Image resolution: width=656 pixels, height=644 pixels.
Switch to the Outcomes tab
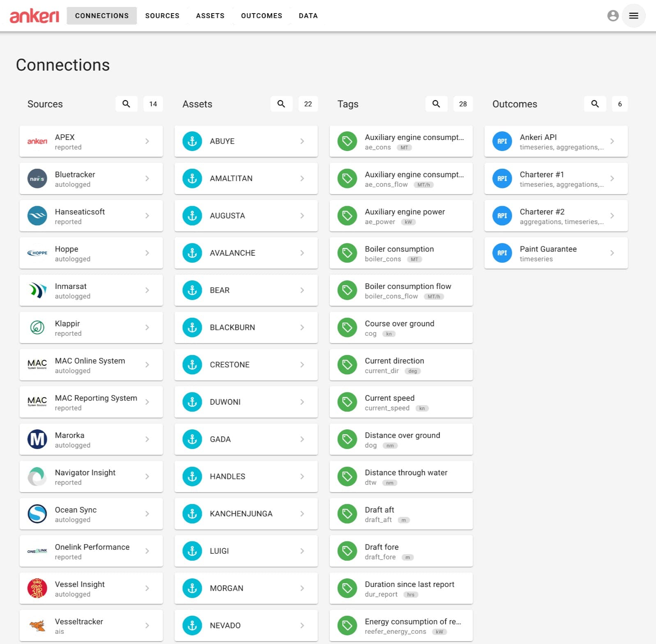point(262,16)
